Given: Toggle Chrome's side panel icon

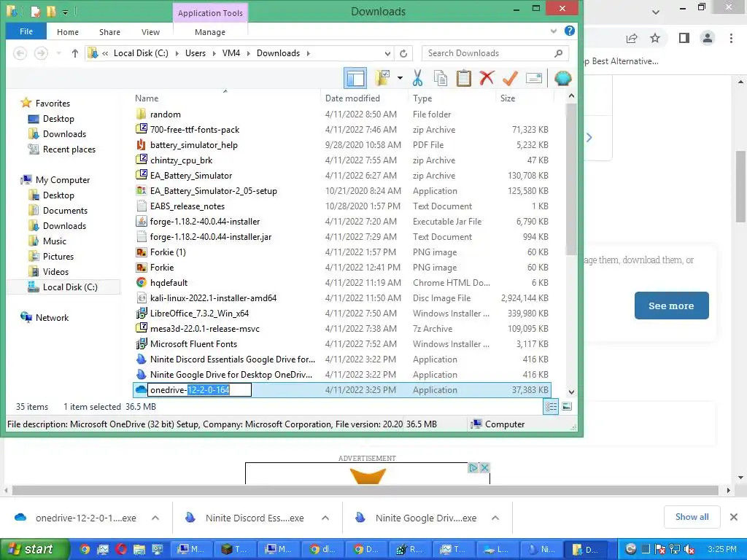Looking at the screenshot, I should (684, 38).
